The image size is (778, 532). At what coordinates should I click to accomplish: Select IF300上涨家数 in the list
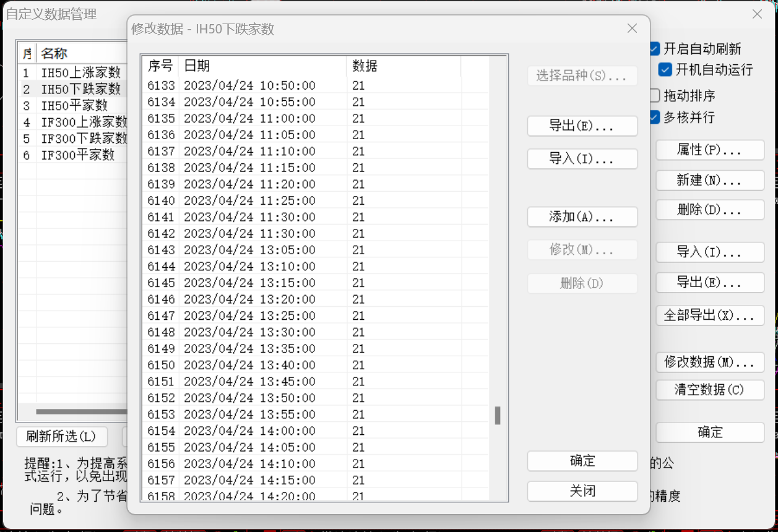73,122
